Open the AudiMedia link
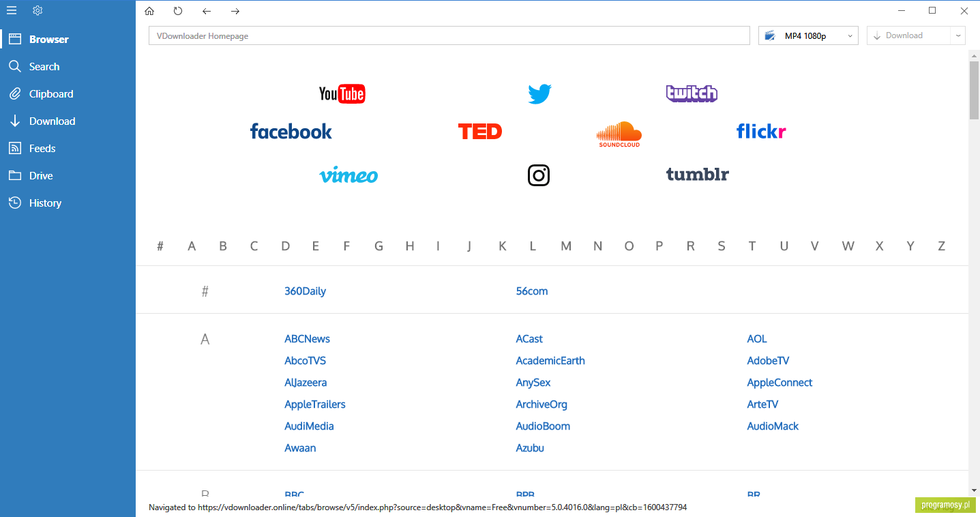Viewport: 980px width, 517px height. tap(309, 426)
